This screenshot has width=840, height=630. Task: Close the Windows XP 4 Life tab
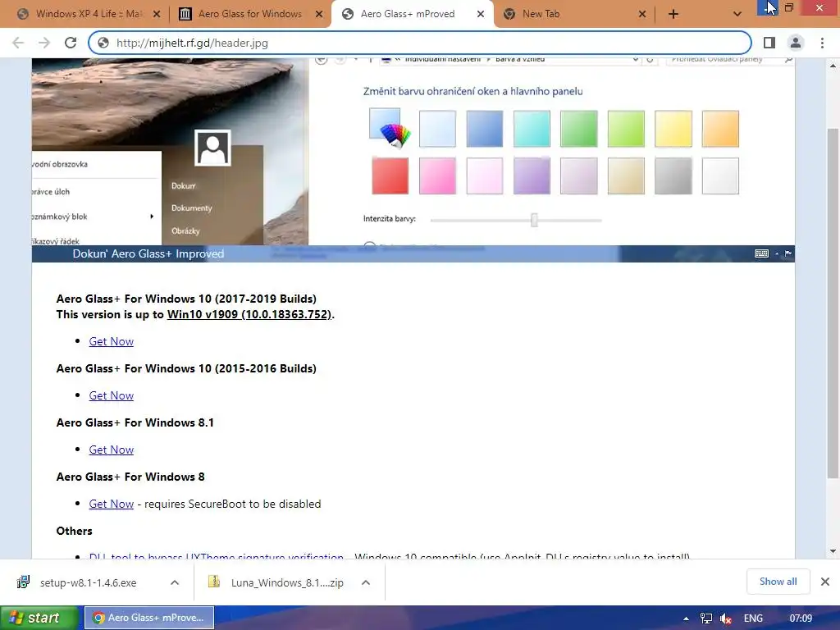pos(157,14)
